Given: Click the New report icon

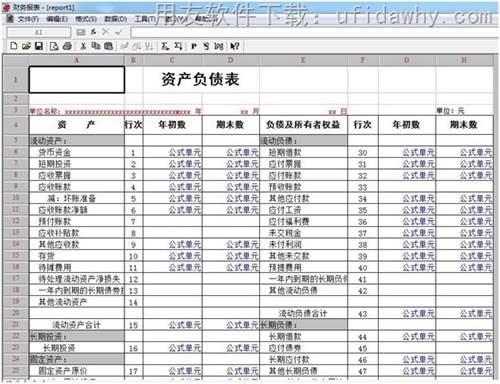Looking at the screenshot, I should point(14,46).
